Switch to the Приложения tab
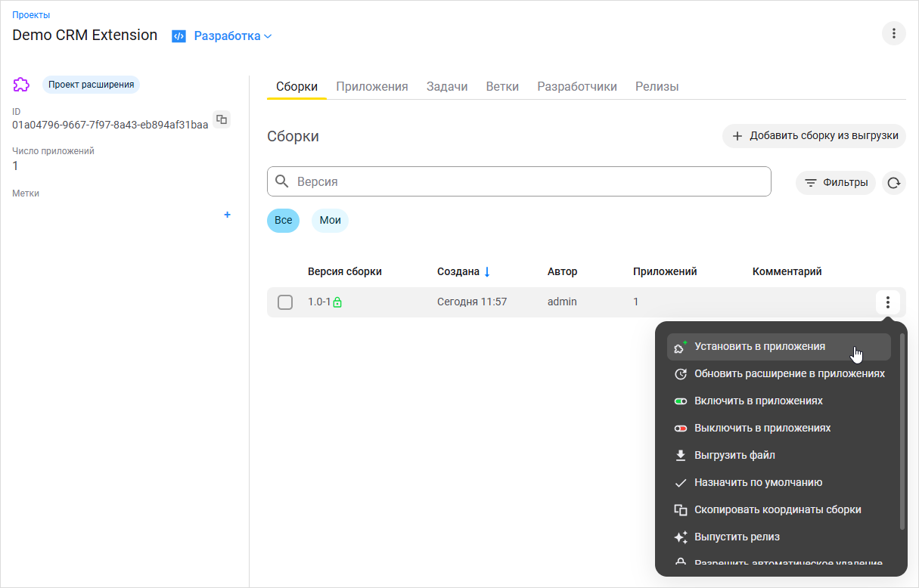 pos(372,86)
